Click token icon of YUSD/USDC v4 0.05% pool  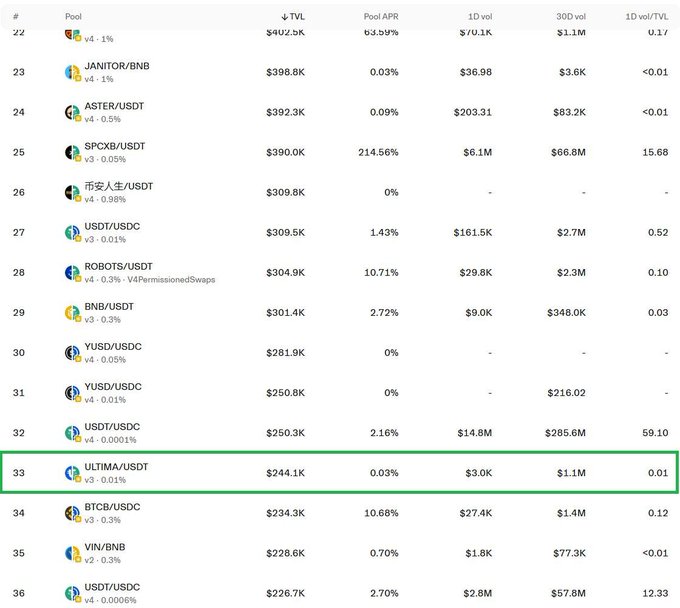tap(73, 353)
